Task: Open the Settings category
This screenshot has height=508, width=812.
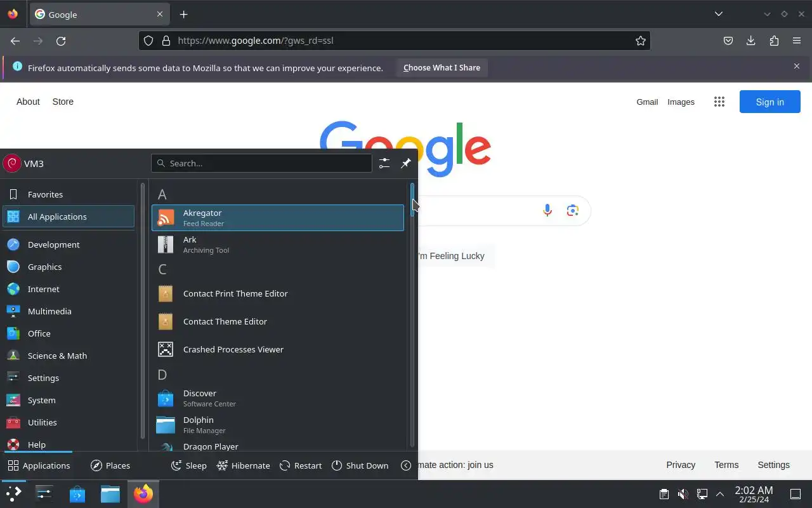Action: (69, 378)
